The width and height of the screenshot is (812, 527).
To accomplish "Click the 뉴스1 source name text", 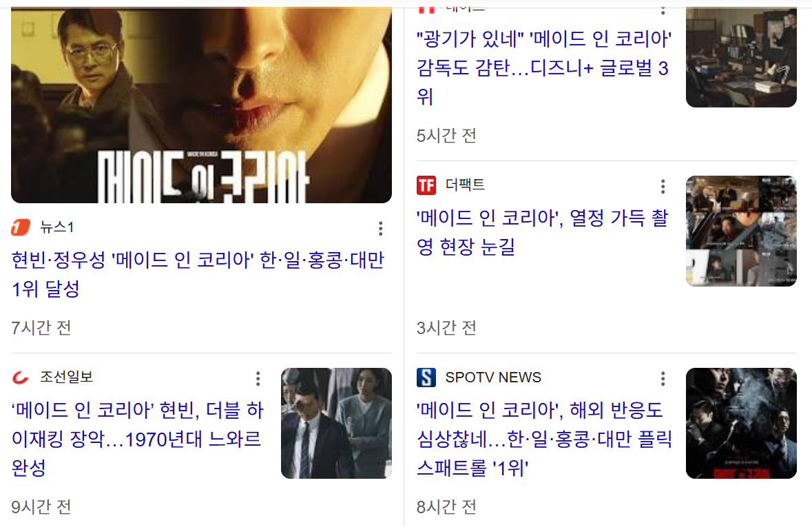I will (57, 227).
